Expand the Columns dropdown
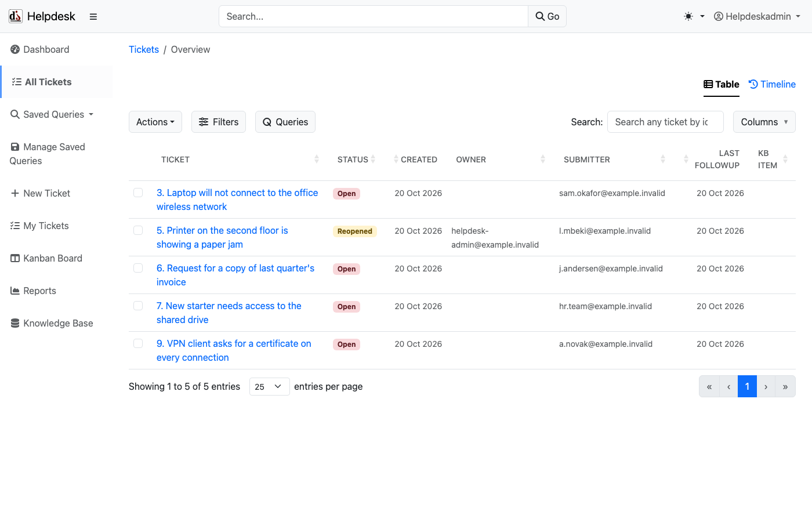The height and width of the screenshot is (522, 812). pyautogui.click(x=764, y=122)
